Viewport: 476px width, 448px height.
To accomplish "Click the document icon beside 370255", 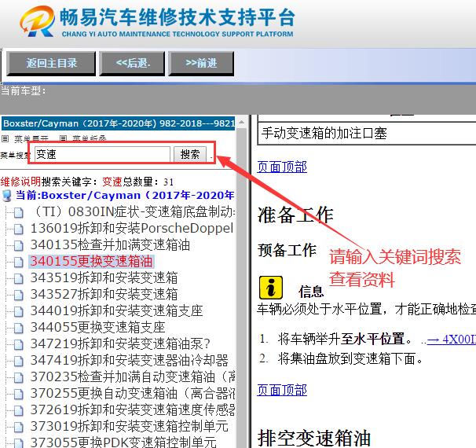I will pos(19,394).
